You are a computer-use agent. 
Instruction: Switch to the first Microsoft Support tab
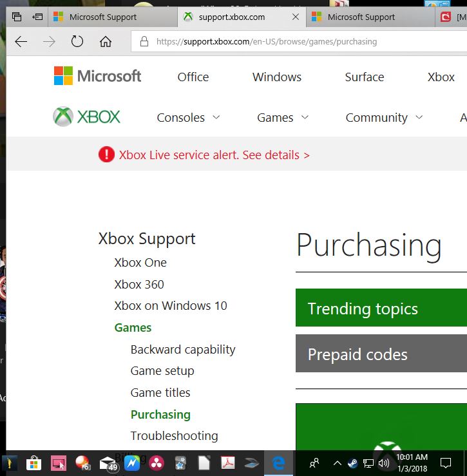pos(112,17)
